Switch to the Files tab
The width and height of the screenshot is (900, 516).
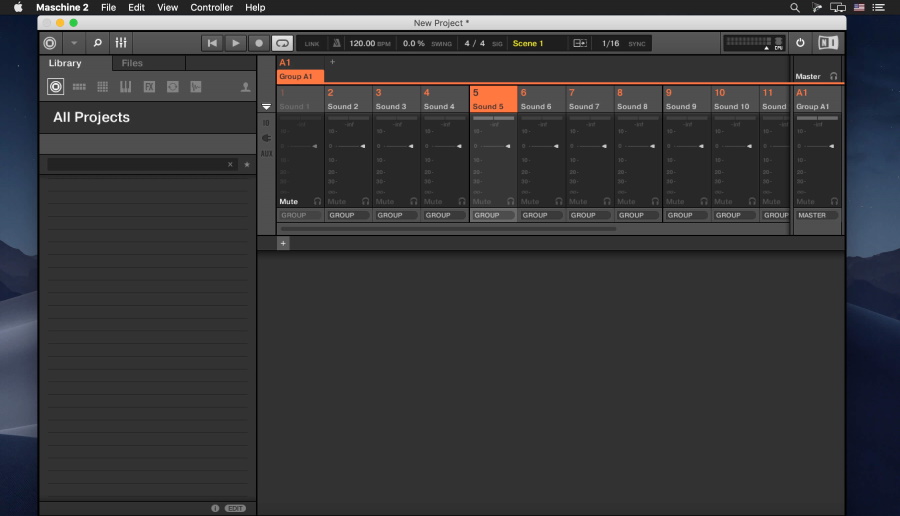[x=132, y=63]
